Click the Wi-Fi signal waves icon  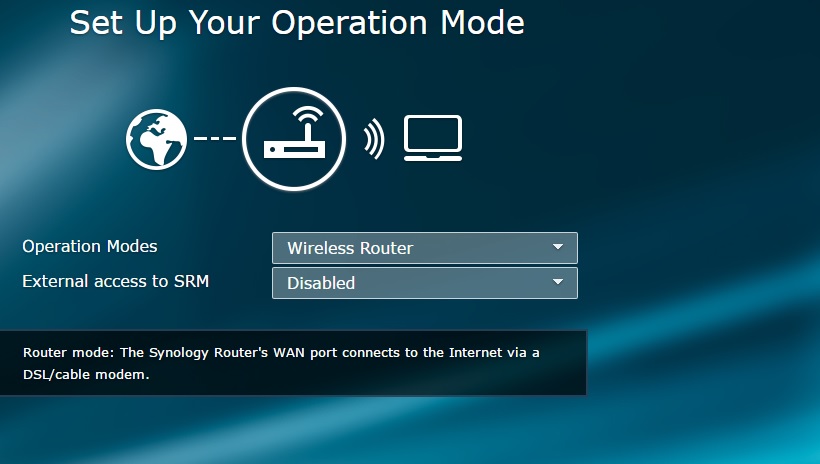click(x=374, y=139)
